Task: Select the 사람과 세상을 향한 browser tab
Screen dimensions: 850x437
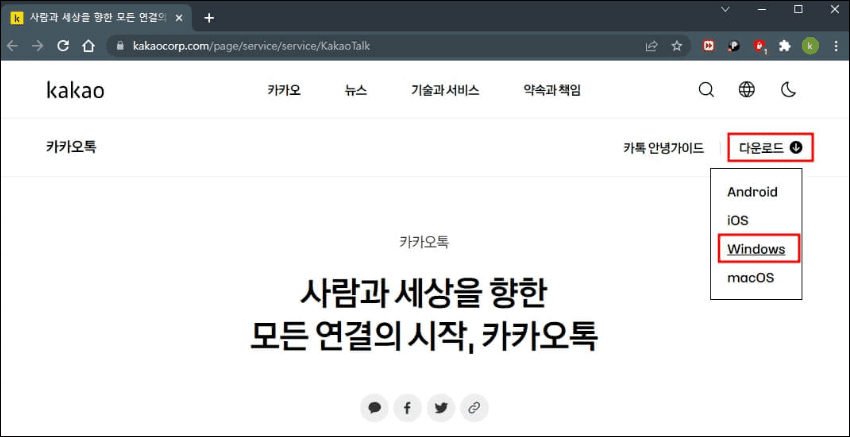Action: pos(96,18)
